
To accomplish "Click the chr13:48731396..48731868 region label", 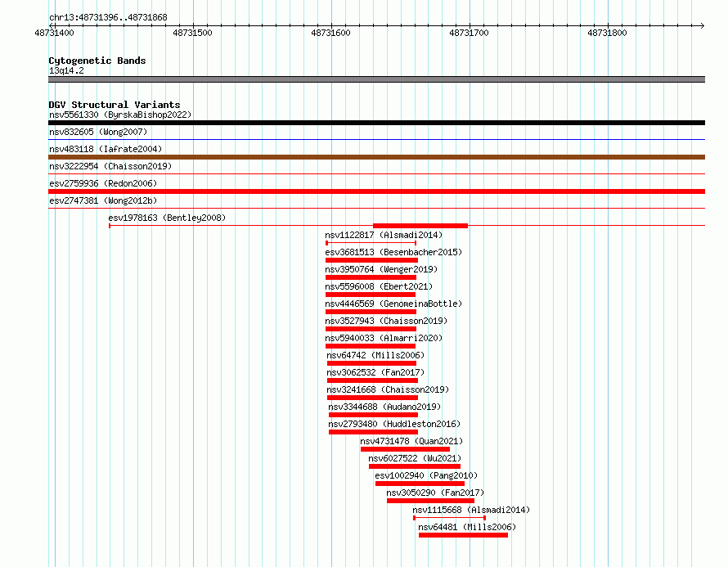I will point(108,18).
